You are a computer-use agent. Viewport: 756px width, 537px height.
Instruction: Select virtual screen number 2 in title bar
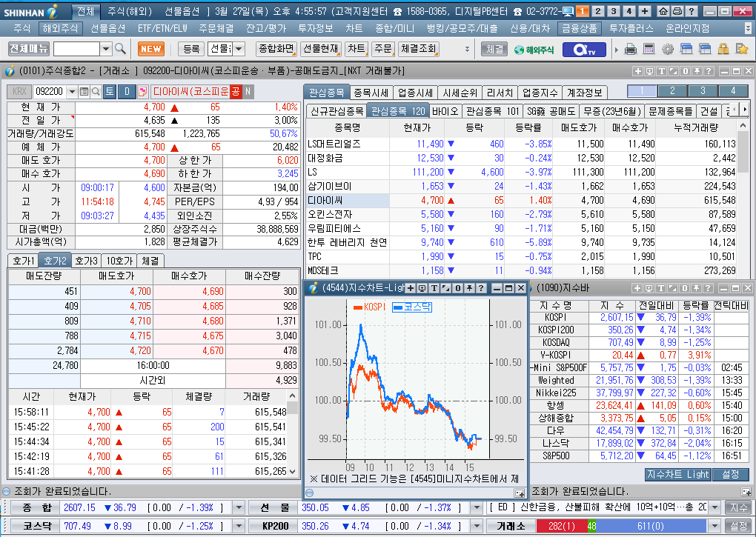coord(598,11)
